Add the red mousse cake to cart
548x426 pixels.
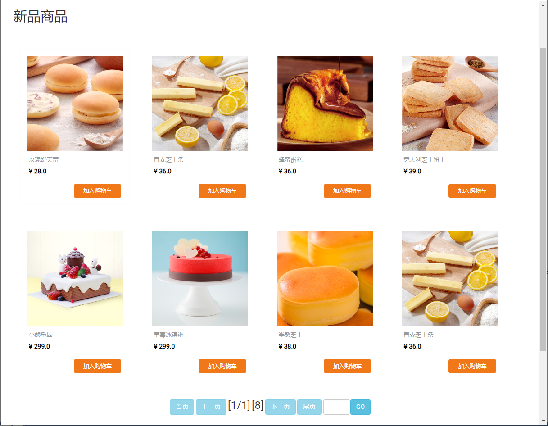222,366
